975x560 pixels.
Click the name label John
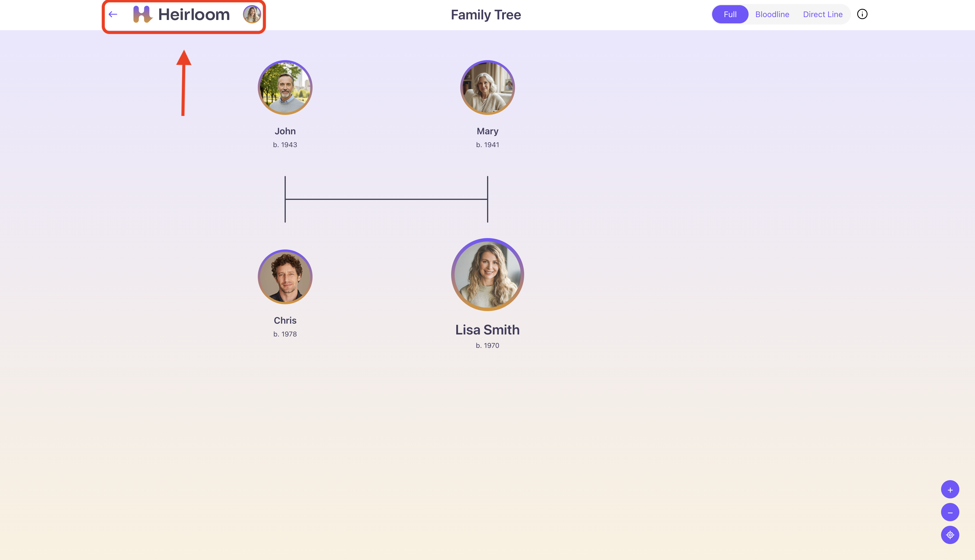[x=285, y=131]
